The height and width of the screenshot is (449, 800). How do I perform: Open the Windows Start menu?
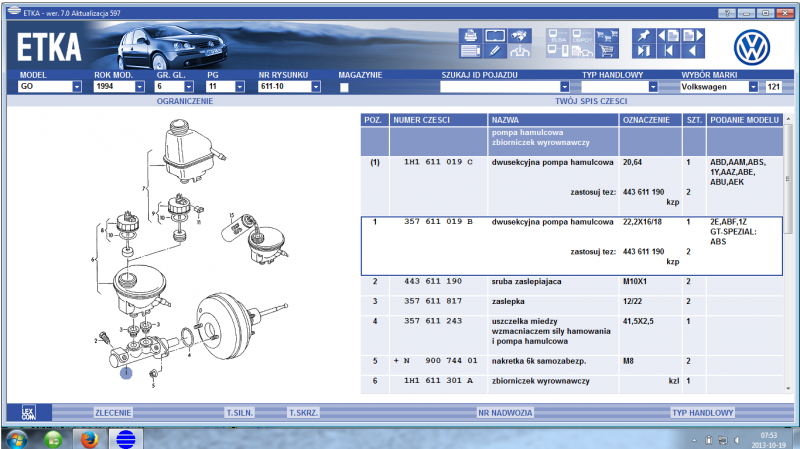tap(17, 439)
